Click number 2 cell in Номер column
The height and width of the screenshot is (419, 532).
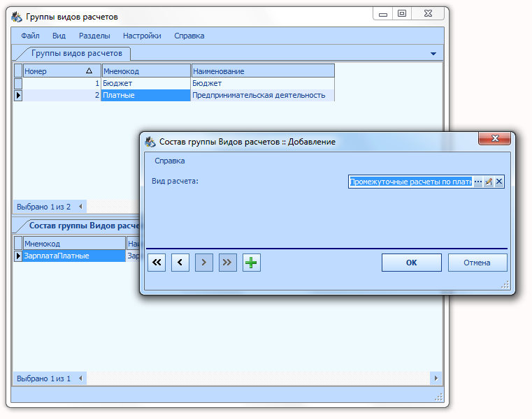click(x=62, y=95)
